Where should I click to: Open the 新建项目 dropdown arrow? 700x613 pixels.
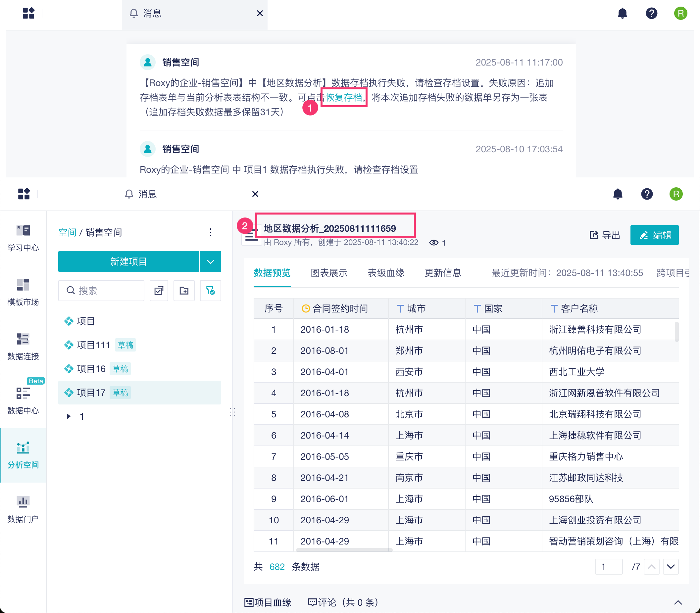(x=210, y=262)
